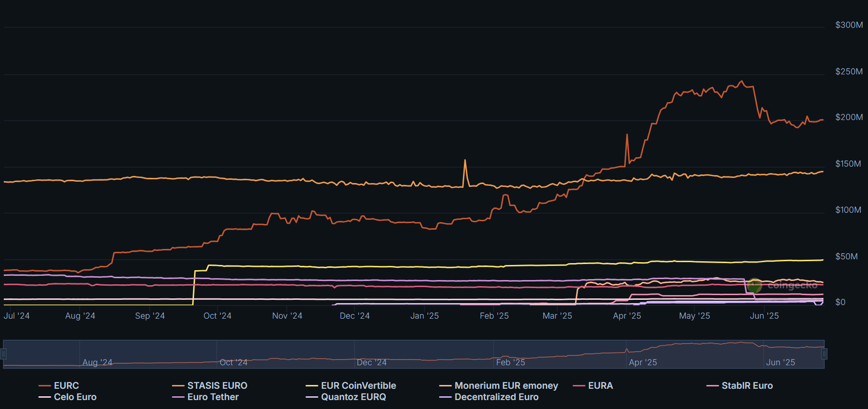This screenshot has width=868, height=409.
Task: Click the Jul '24 x-axis label
Action: (16, 316)
